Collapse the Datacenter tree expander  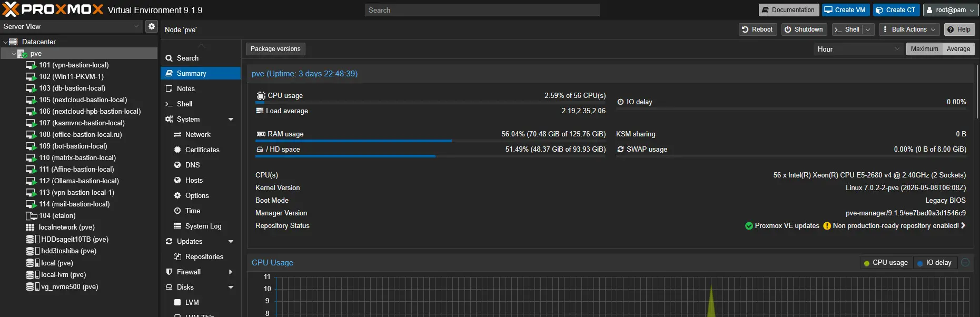click(x=5, y=42)
